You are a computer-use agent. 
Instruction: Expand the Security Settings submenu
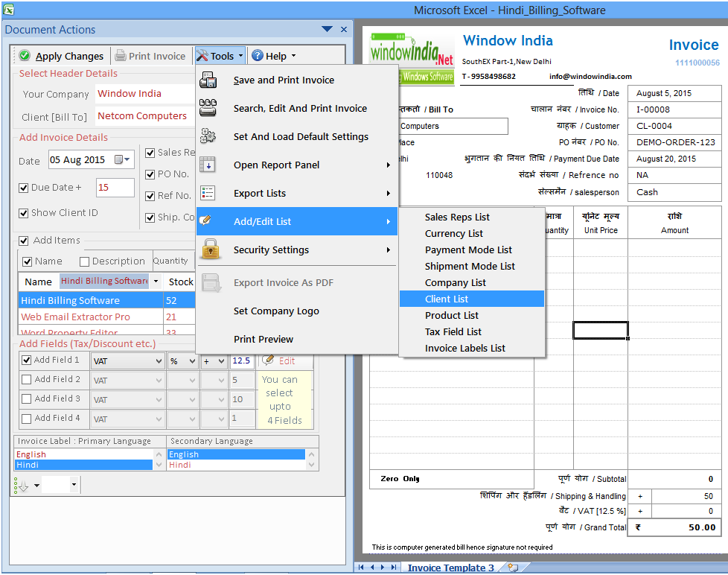coord(388,250)
